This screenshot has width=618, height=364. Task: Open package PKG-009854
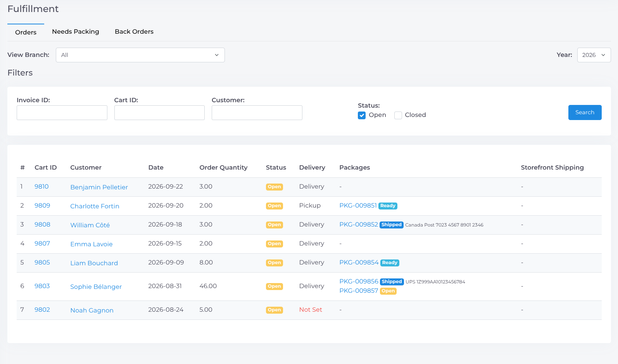[x=359, y=263]
